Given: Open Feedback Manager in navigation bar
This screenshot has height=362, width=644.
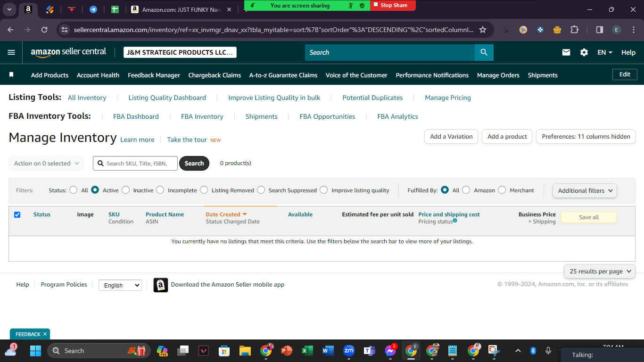Looking at the screenshot, I should (x=154, y=75).
